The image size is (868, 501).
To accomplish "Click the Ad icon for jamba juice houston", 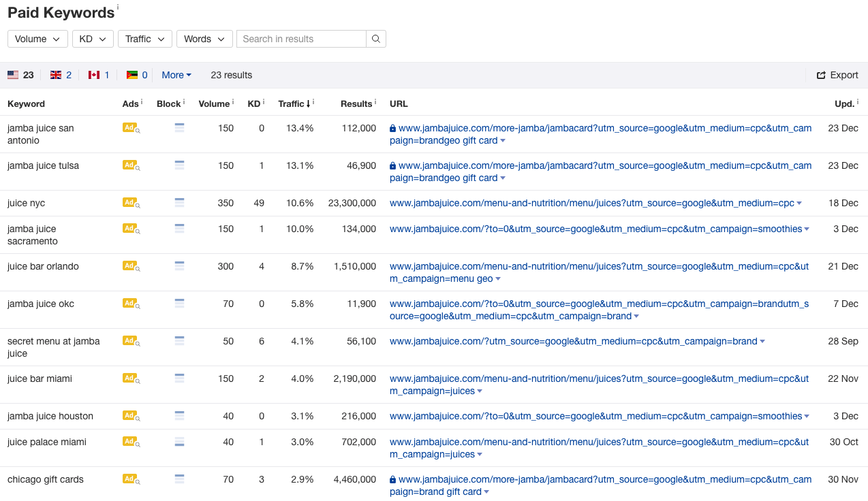I will point(131,416).
